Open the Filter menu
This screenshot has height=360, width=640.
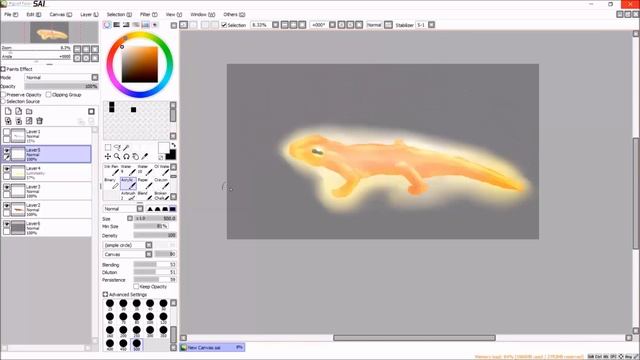149,14
